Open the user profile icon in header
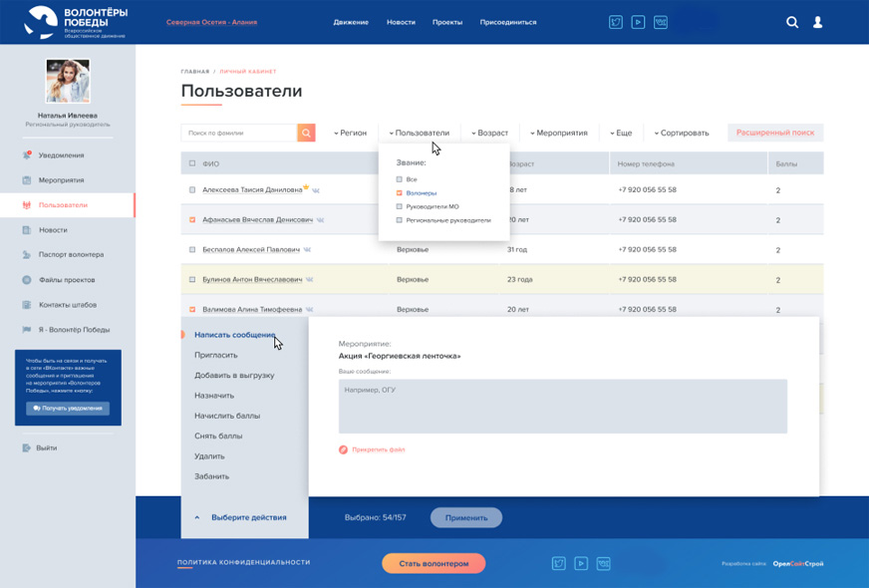 click(818, 22)
